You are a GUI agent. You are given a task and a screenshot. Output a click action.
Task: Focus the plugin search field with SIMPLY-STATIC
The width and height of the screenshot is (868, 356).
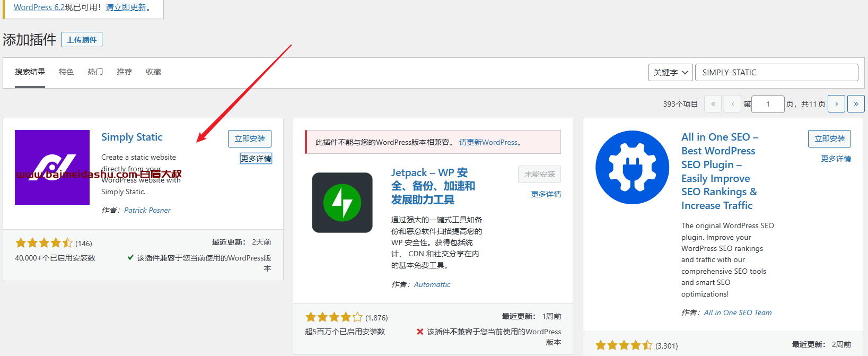(x=777, y=73)
